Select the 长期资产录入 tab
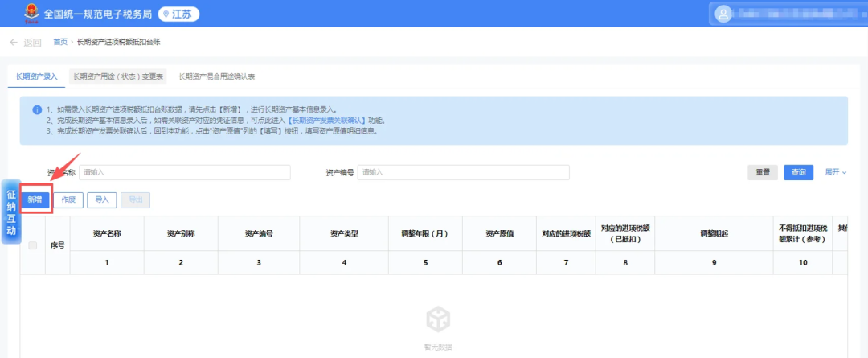This screenshot has width=868, height=358. (x=36, y=77)
